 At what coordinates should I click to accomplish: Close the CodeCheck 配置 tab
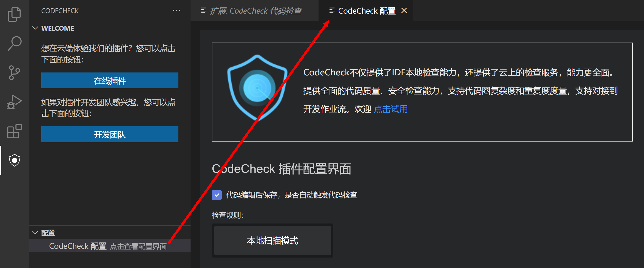pos(404,11)
